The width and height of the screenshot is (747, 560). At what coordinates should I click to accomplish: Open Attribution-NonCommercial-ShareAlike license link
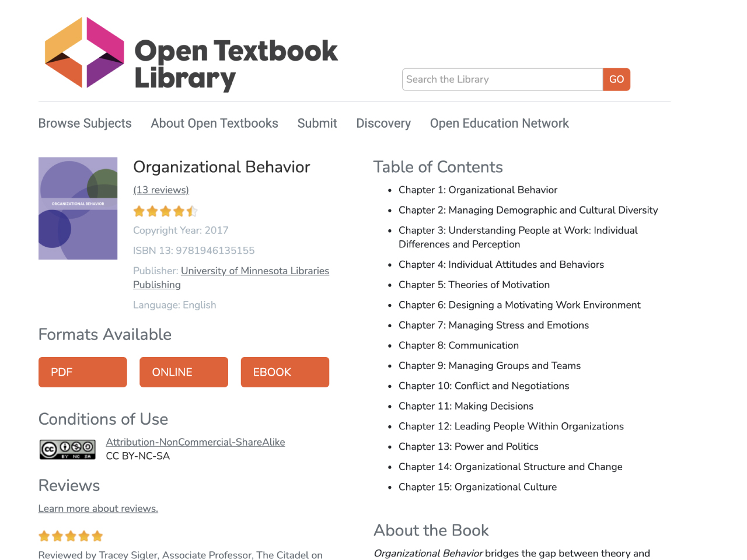pos(196,442)
